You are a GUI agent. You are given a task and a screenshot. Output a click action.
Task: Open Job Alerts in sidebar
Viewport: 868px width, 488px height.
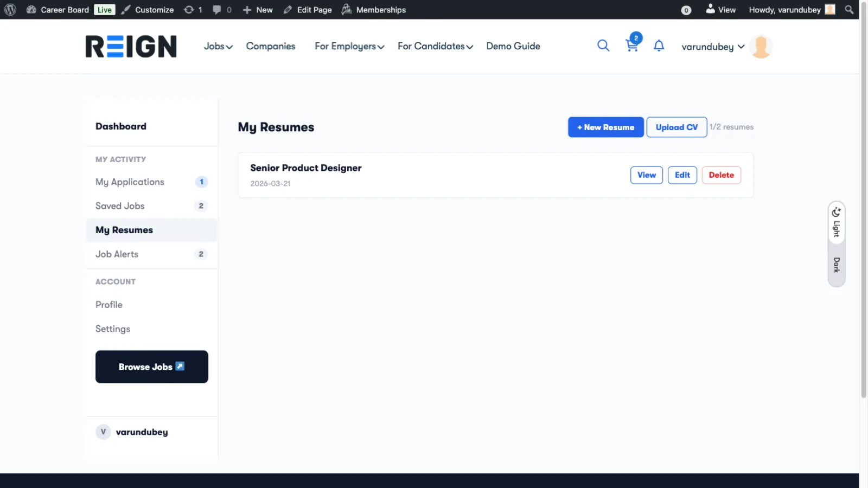151,254
